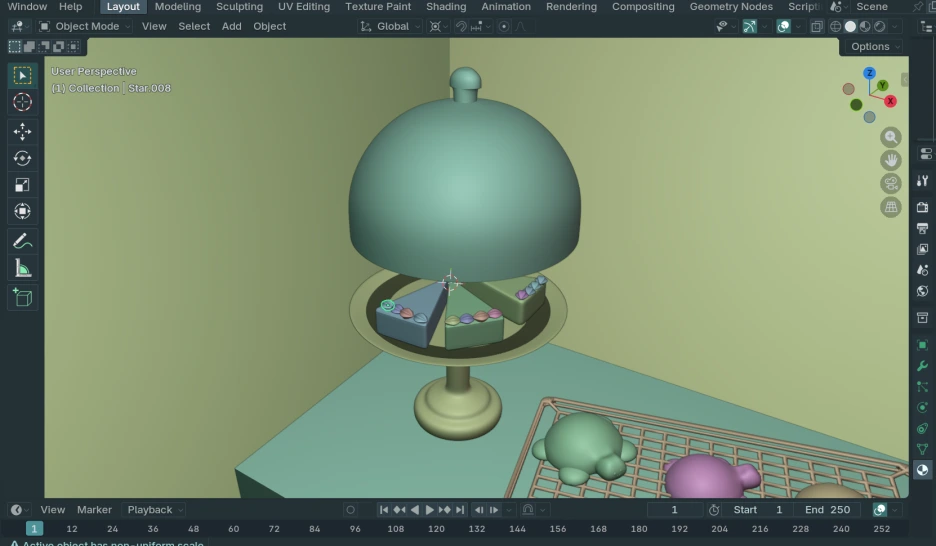Open the Render properties tab
936x546 pixels.
(922, 207)
